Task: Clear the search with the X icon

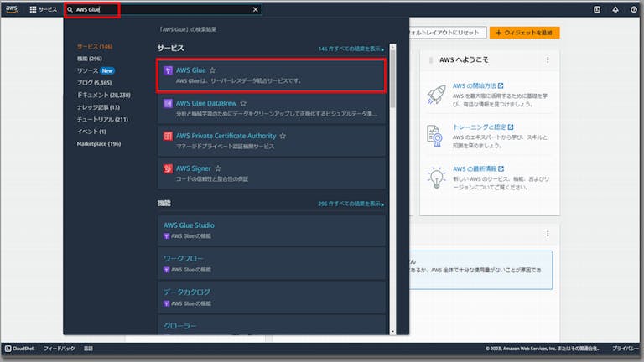Action: click(256, 9)
